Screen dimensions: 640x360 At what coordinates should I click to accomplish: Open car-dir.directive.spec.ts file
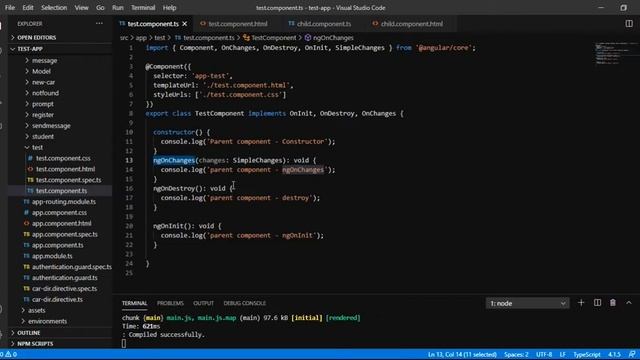pyautogui.click(x=64, y=289)
